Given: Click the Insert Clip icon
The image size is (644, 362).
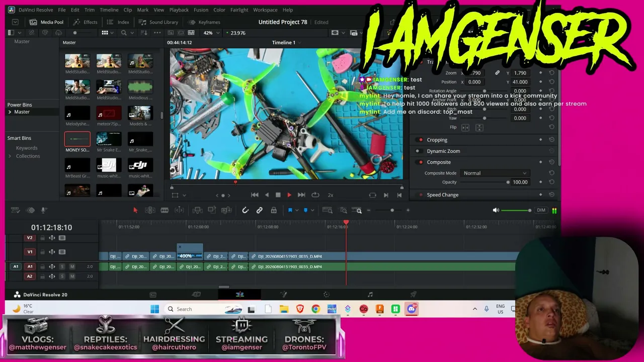Looking at the screenshot, I should tap(197, 210).
